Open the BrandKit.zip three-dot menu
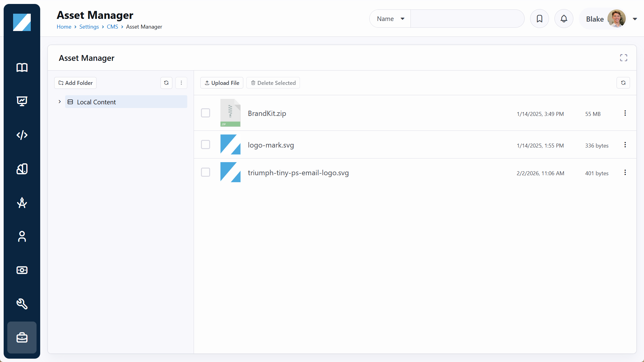 (625, 113)
